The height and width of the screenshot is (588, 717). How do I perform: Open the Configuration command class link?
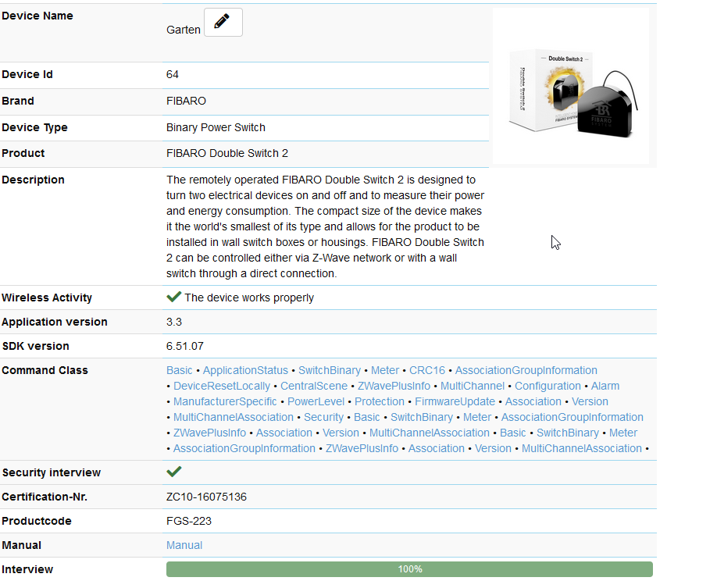(x=548, y=386)
